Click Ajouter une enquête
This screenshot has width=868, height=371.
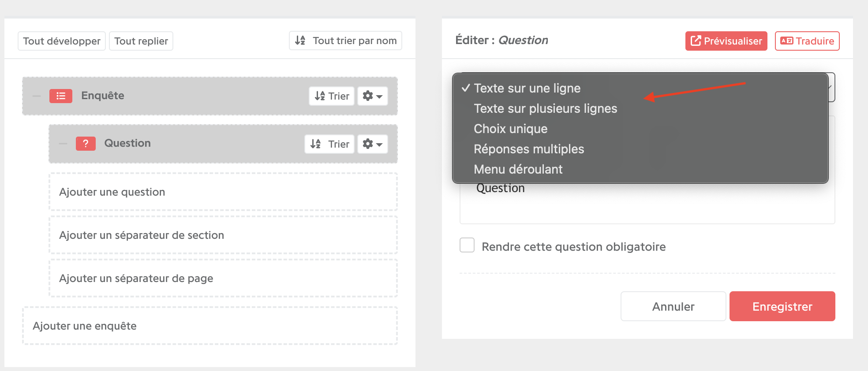(x=210, y=326)
